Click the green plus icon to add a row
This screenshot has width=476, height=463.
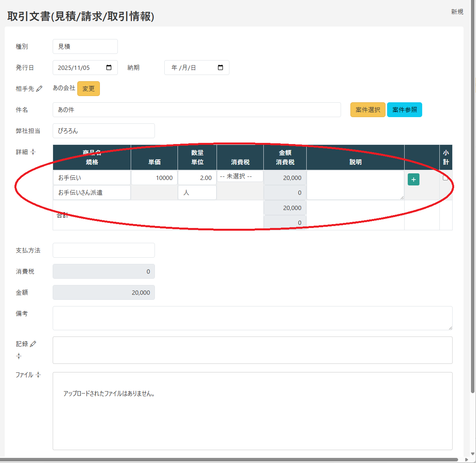tap(413, 179)
